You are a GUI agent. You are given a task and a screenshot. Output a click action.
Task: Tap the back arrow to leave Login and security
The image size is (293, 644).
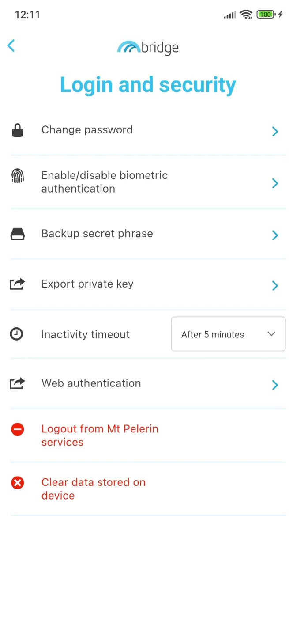coord(11,45)
